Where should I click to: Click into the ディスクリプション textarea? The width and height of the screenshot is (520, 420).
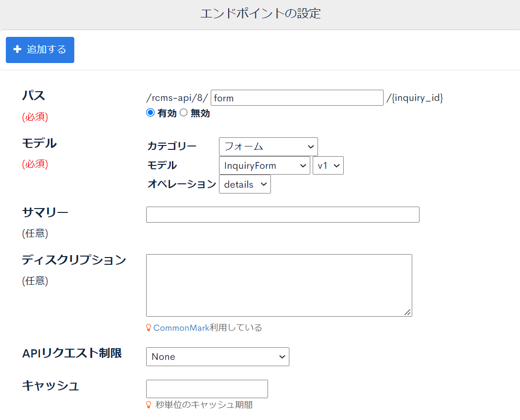[279, 285]
